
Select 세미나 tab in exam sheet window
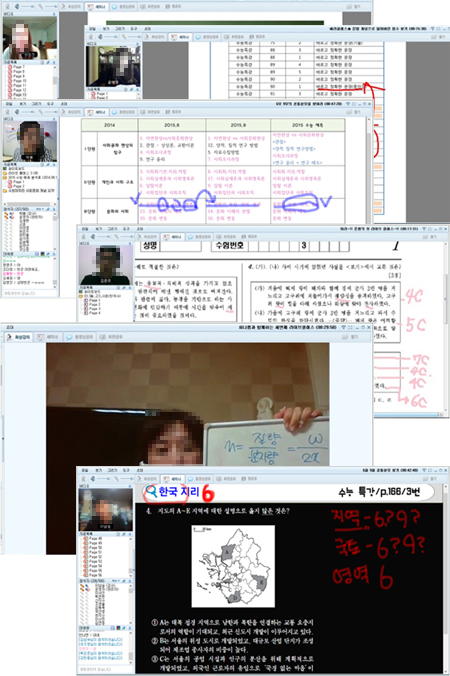(172, 237)
